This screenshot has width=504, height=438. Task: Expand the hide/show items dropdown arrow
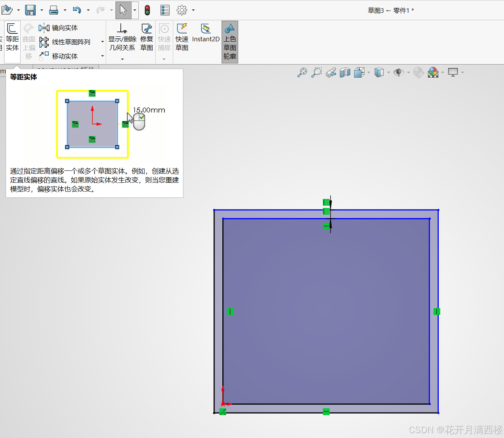click(x=408, y=72)
